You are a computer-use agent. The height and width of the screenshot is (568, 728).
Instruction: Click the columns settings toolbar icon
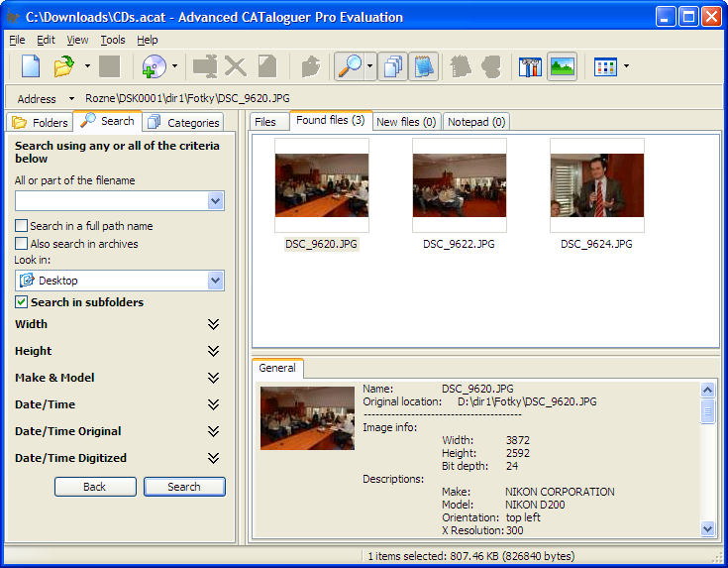pyautogui.click(x=530, y=66)
